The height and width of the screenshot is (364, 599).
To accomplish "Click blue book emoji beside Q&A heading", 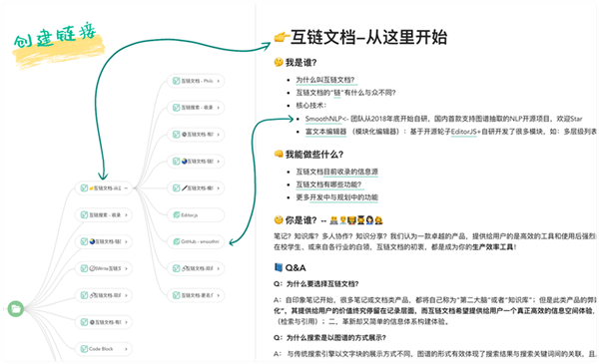I will [x=279, y=267].
